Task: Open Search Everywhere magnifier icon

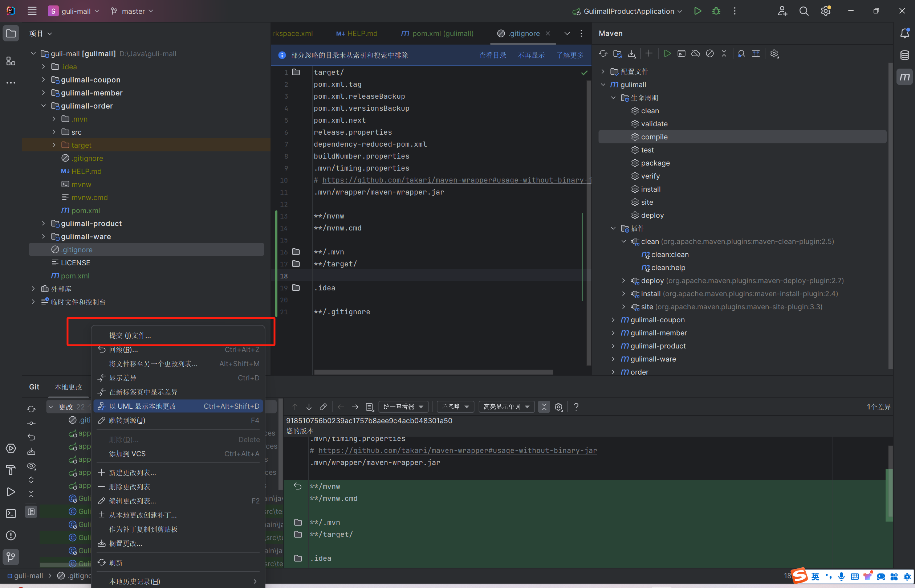Action: (804, 11)
